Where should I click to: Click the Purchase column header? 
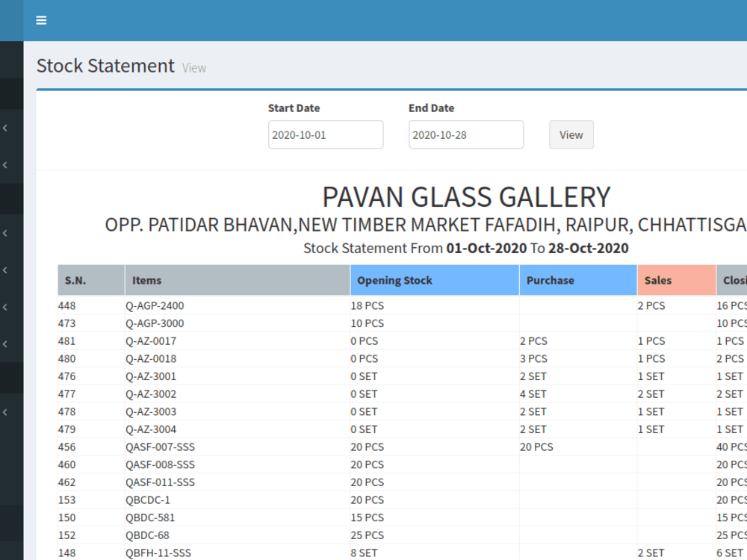(578, 280)
